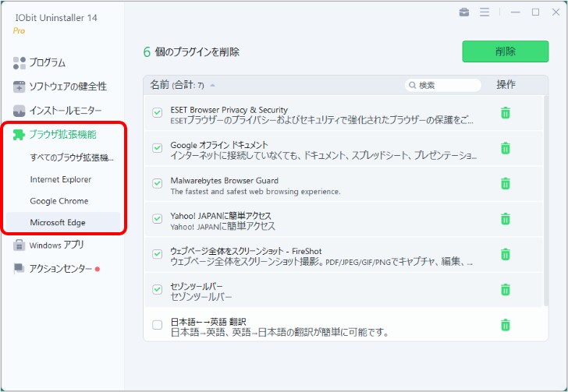Select Microsoft Edge in the sidebar

point(63,222)
